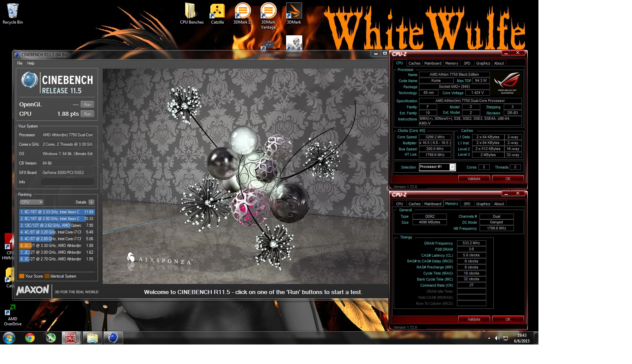Run the OpenGL benchmark test

(87, 104)
